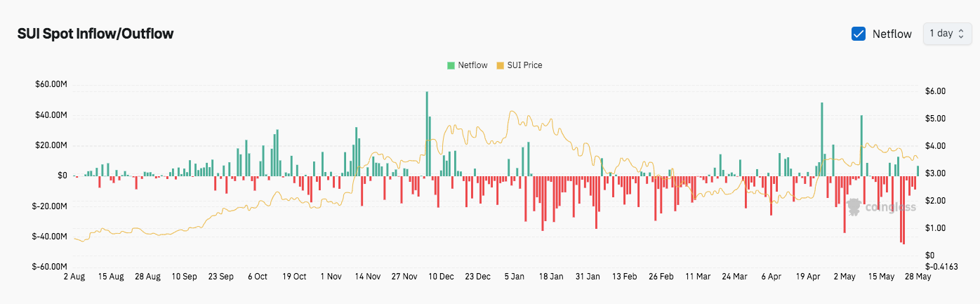The height and width of the screenshot is (304, 980).
Task: Click the $6.00 right price axis label
Action: click(936, 91)
